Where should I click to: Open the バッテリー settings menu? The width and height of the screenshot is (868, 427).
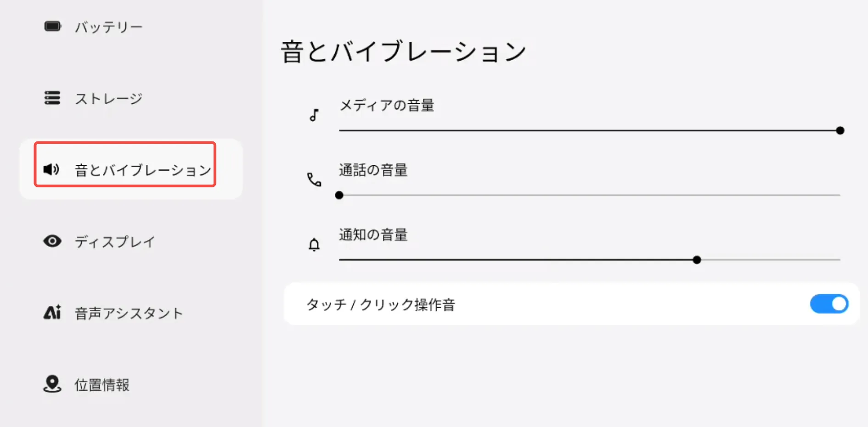coord(109,27)
